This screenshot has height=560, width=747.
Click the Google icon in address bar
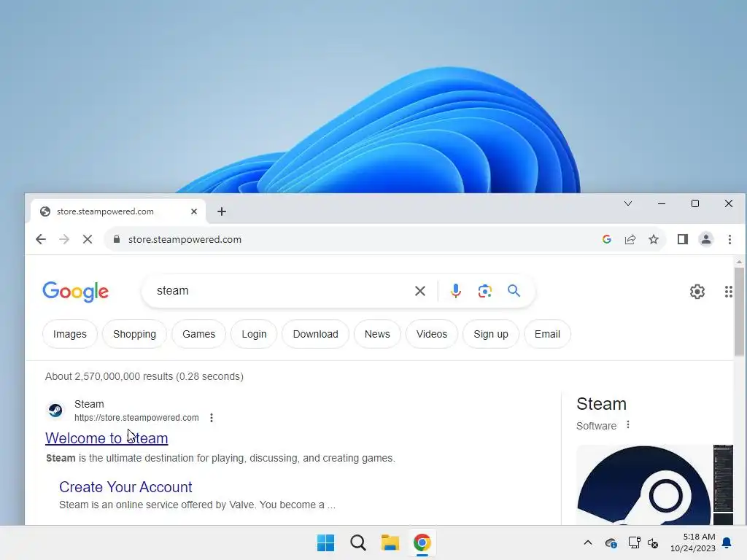pos(606,239)
